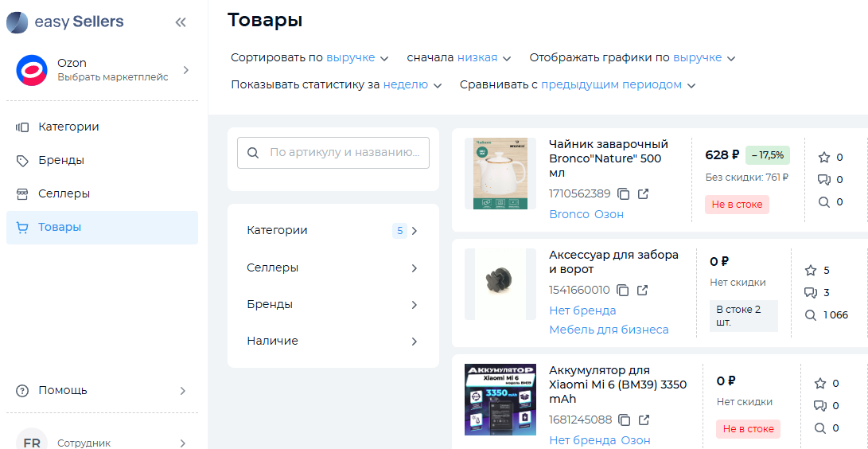Change sort order сначала низкая dropdown
Screen dimensions: 868x449
(484, 58)
